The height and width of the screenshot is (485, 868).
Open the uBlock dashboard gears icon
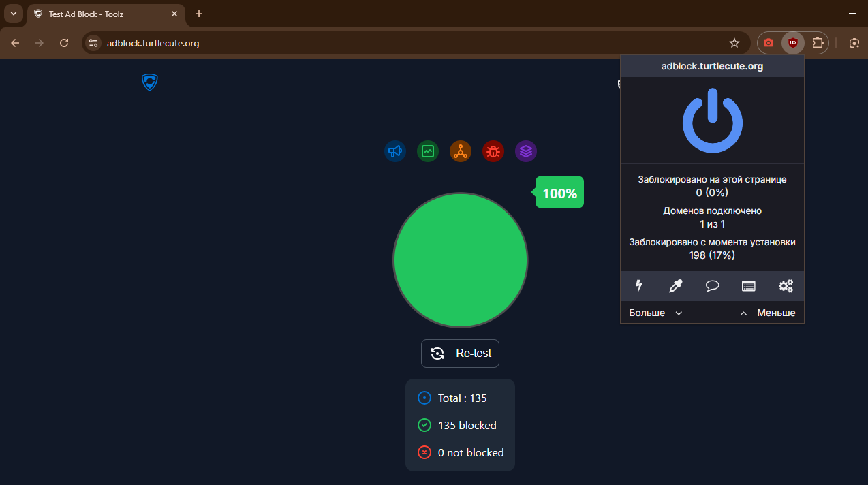(x=786, y=286)
